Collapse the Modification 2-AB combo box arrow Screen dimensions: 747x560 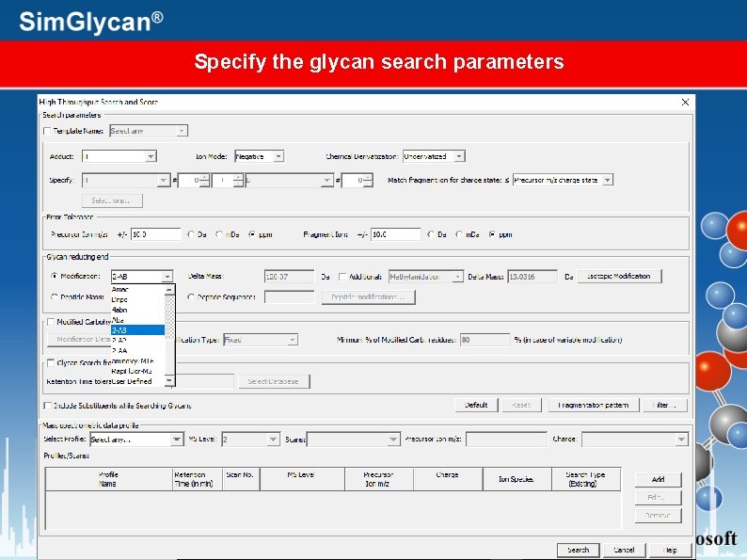(167, 277)
